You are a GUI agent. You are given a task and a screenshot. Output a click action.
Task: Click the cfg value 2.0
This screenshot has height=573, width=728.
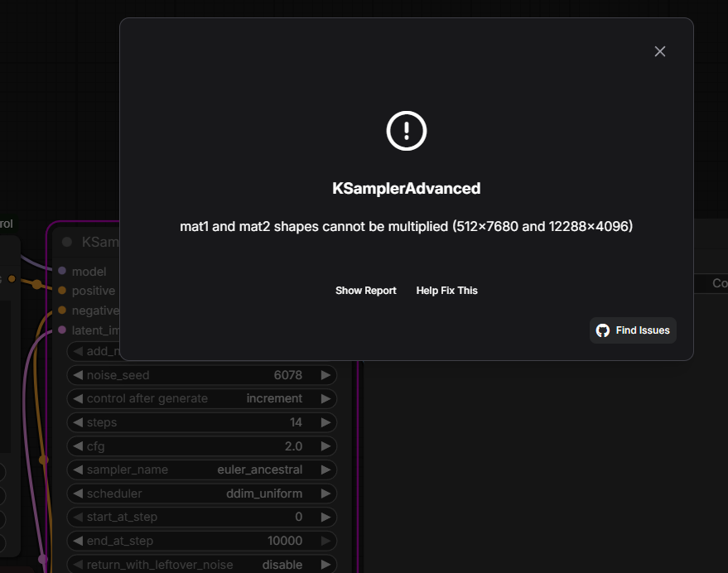(x=293, y=446)
